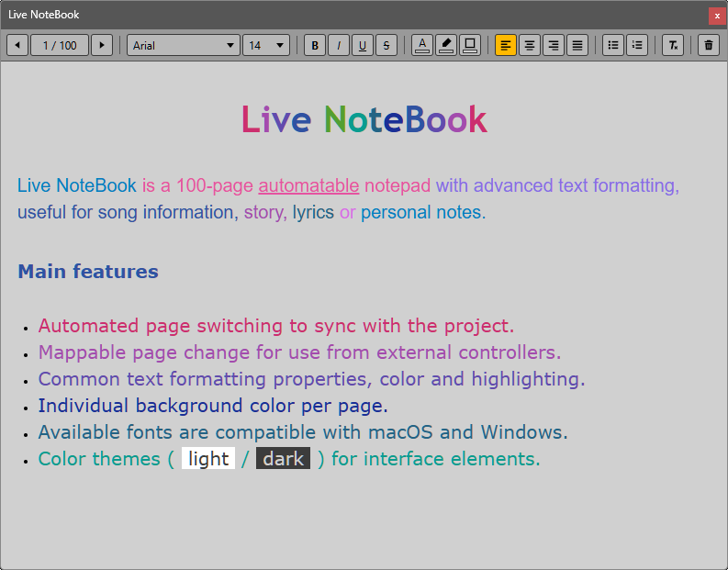Clear text formatting

[x=673, y=46]
